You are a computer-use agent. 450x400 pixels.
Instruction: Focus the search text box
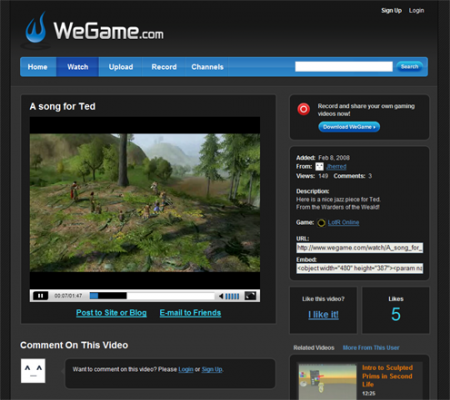pyautogui.click(x=344, y=67)
